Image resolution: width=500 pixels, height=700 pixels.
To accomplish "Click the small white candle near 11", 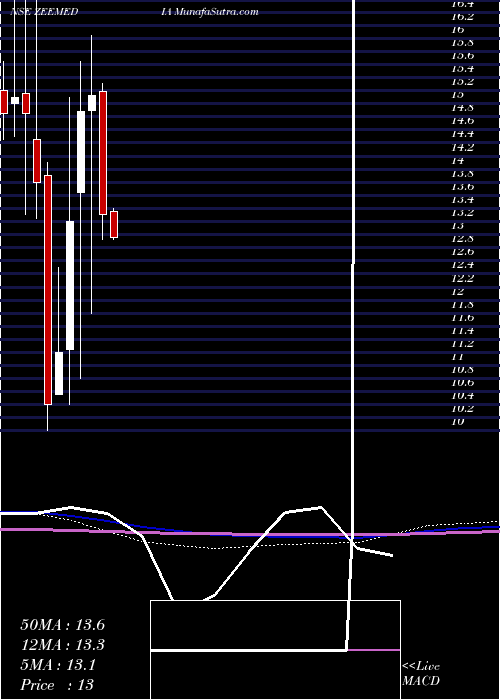I will pos(59,373).
